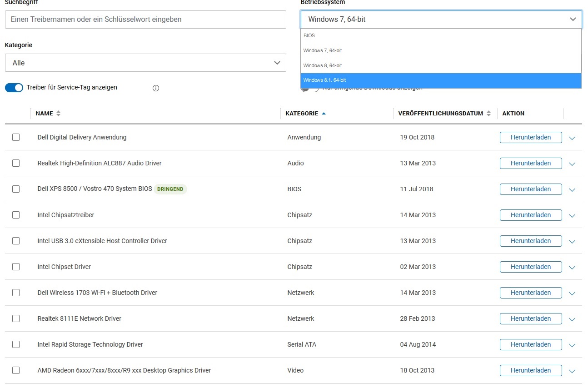The height and width of the screenshot is (388, 588).
Task: Click the info icon beside Service-Tag toggle
Action: point(156,88)
